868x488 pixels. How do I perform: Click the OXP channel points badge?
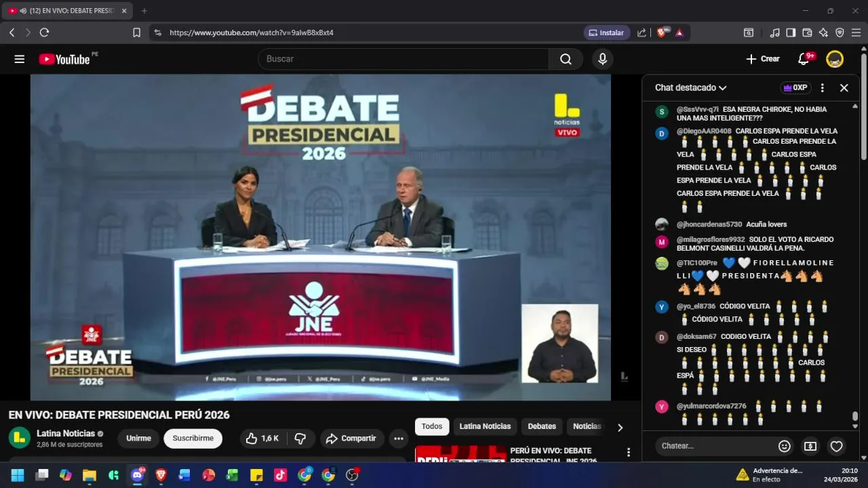[x=795, y=87]
